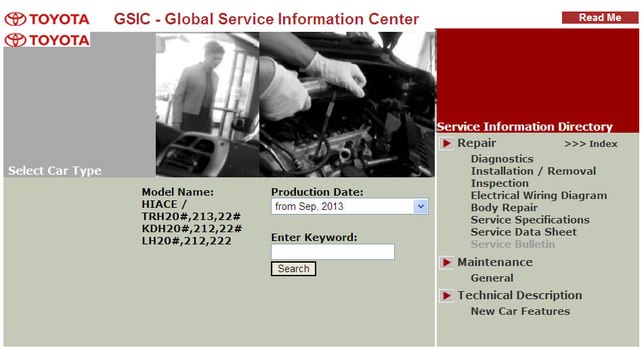This screenshot has width=644, height=350.
Task: Click the red arrow icon beside Technical Description
Action: 446,295
